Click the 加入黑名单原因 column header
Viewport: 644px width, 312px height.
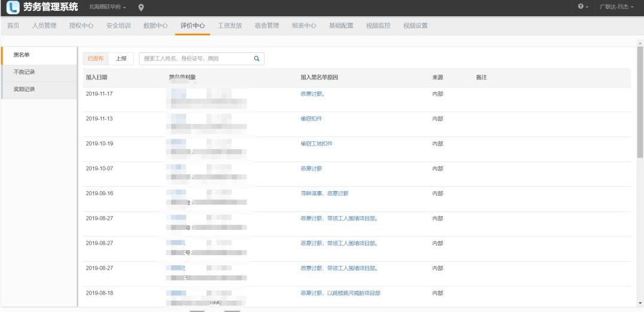319,77
